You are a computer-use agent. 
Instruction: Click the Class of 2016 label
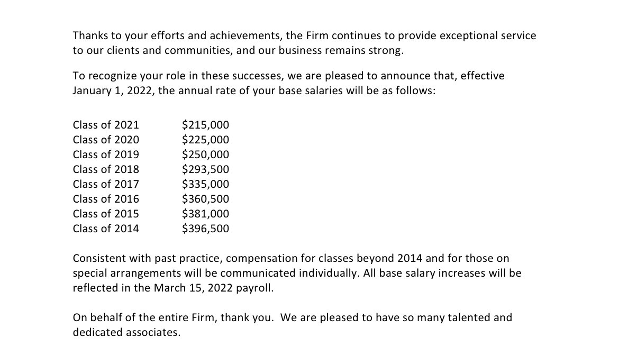106,199
